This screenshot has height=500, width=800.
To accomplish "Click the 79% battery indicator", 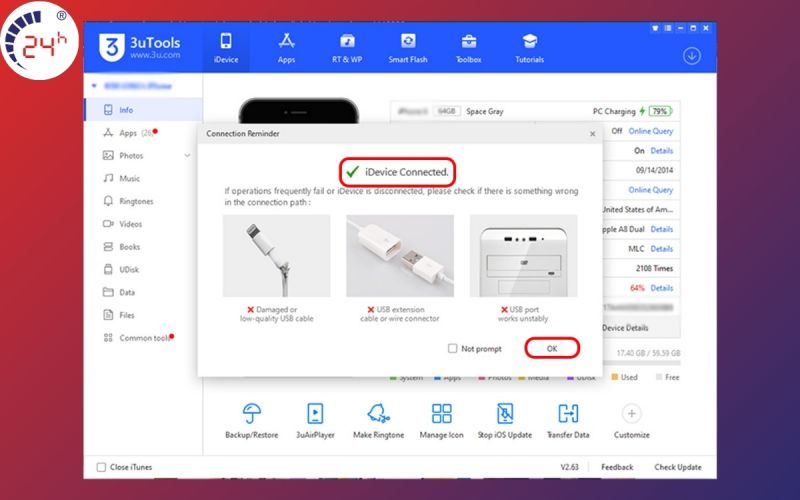I will (x=660, y=111).
